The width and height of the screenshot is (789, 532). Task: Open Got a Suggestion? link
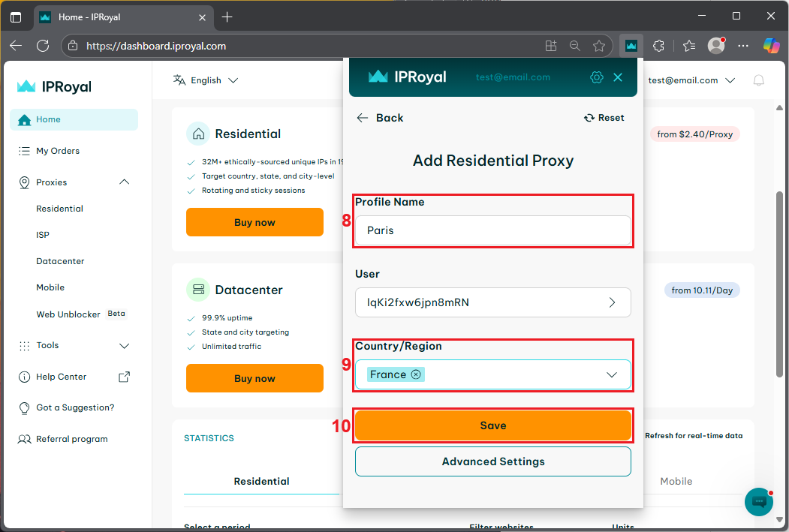click(x=75, y=407)
